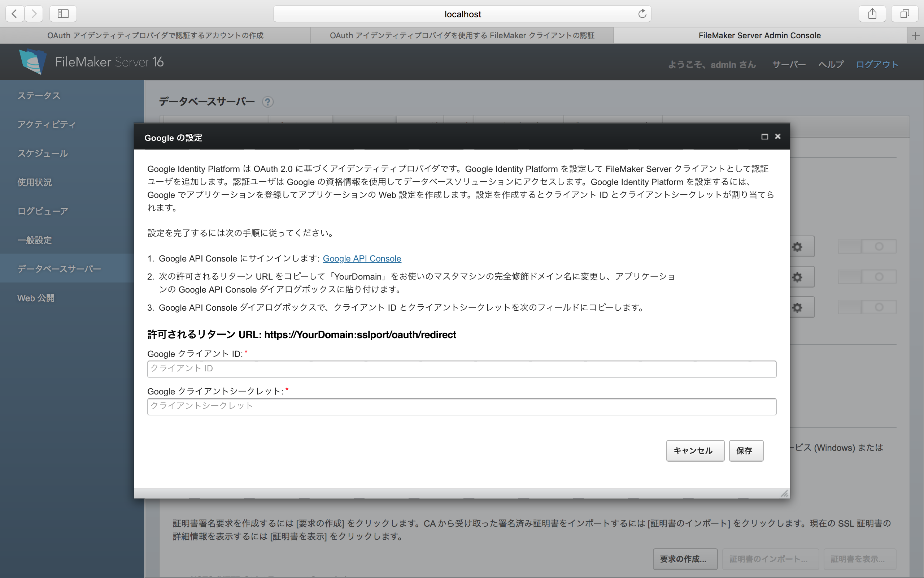Switch to OAuth アカウントの作成 tab
Viewport: 924px width, 578px height.
click(x=155, y=35)
